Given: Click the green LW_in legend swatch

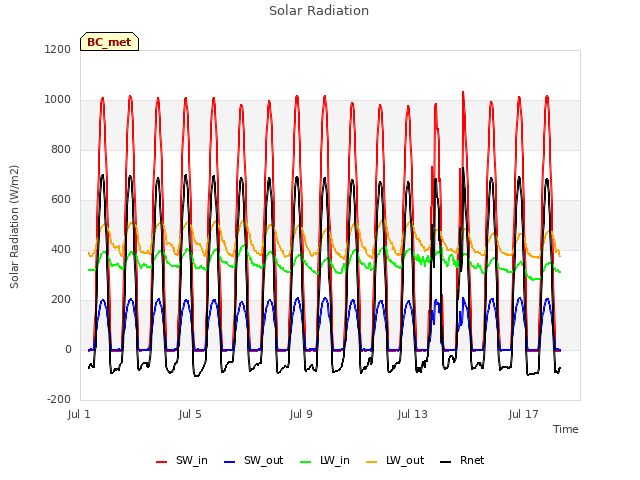Looking at the screenshot, I should 306,462.
